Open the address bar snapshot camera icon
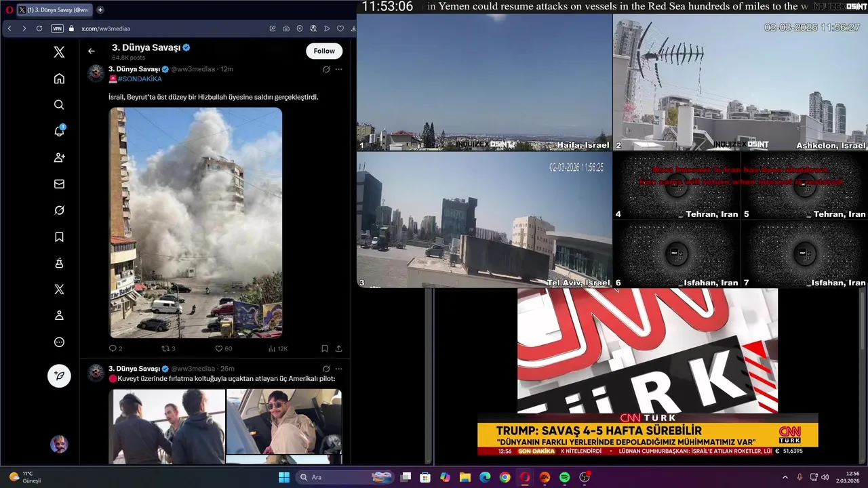The height and width of the screenshot is (488, 868). pyautogui.click(x=286, y=28)
